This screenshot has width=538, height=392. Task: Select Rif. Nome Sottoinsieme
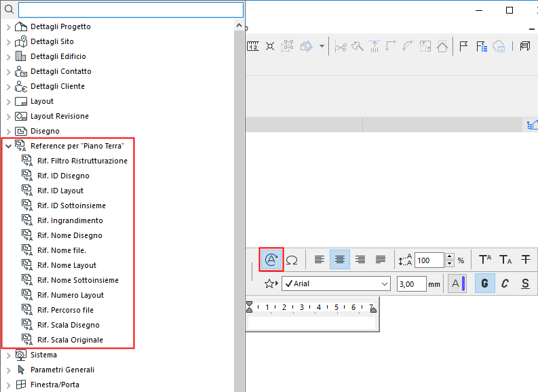coord(78,280)
